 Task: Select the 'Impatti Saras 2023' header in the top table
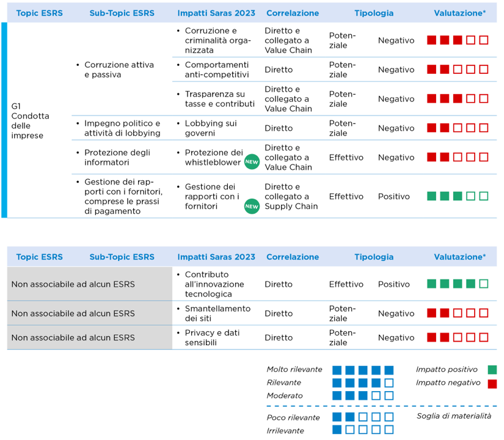216,13
